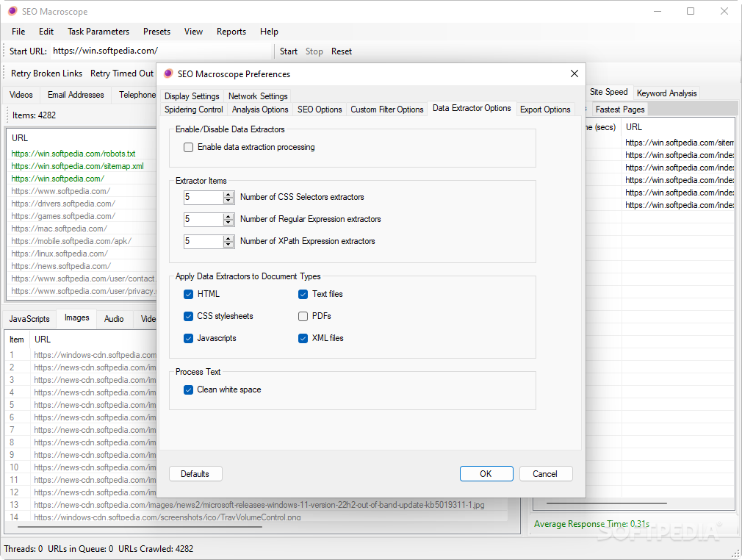Uncheck the HTML document type
This screenshot has width=742, height=560.
(x=188, y=294)
